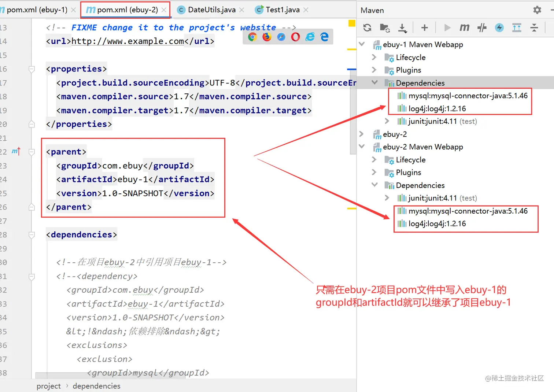Click 'dependencies' breadcrumb in editor footer
The image size is (554, 392).
(x=96, y=386)
